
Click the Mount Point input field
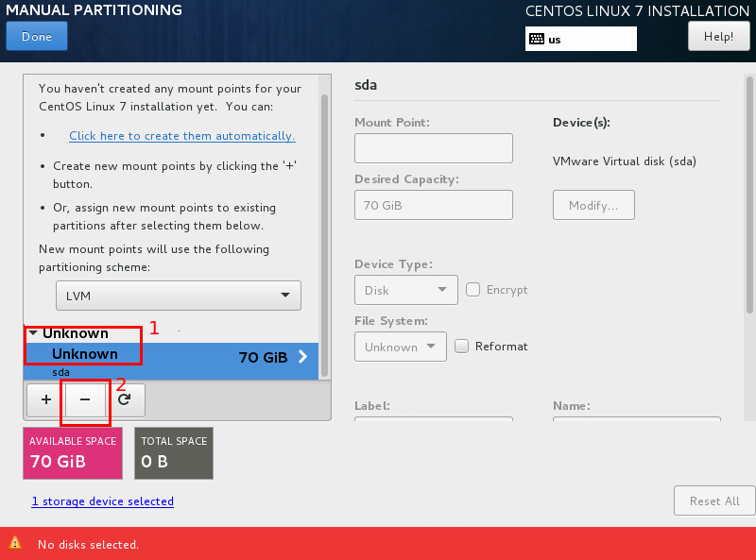point(433,148)
